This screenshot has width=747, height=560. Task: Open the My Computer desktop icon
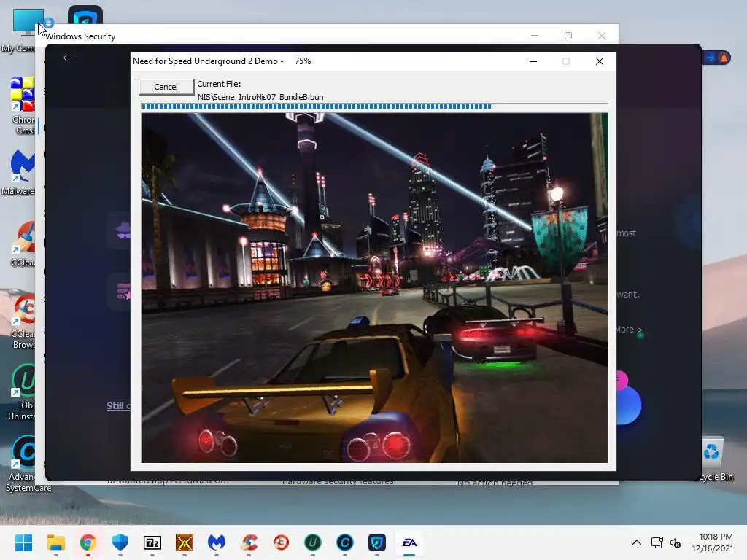point(21,31)
